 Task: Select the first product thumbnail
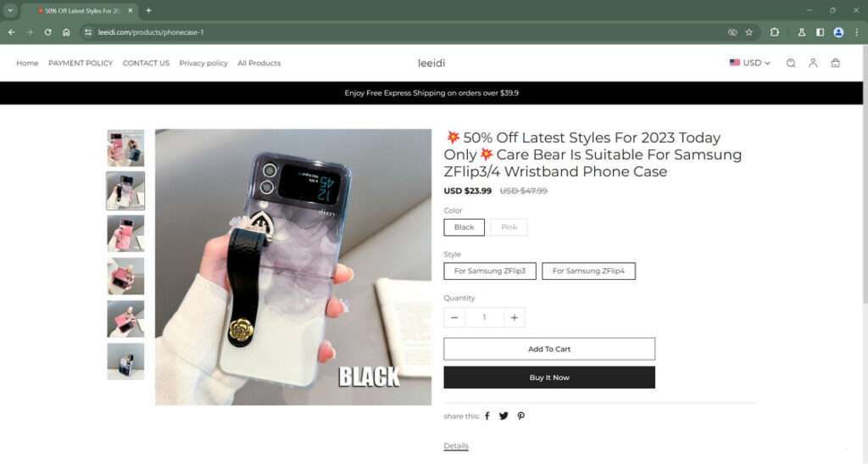pyautogui.click(x=125, y=148)
